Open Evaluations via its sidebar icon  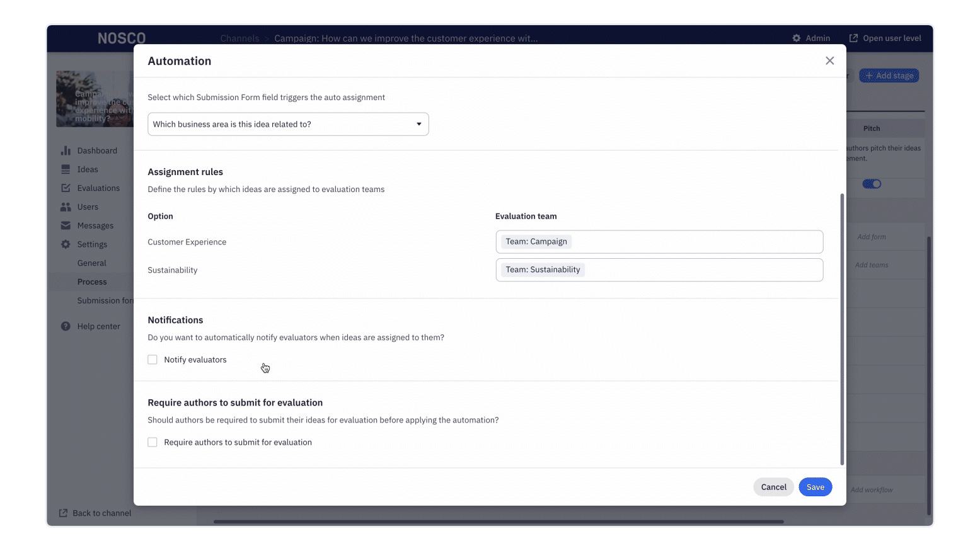pos(66,188)
